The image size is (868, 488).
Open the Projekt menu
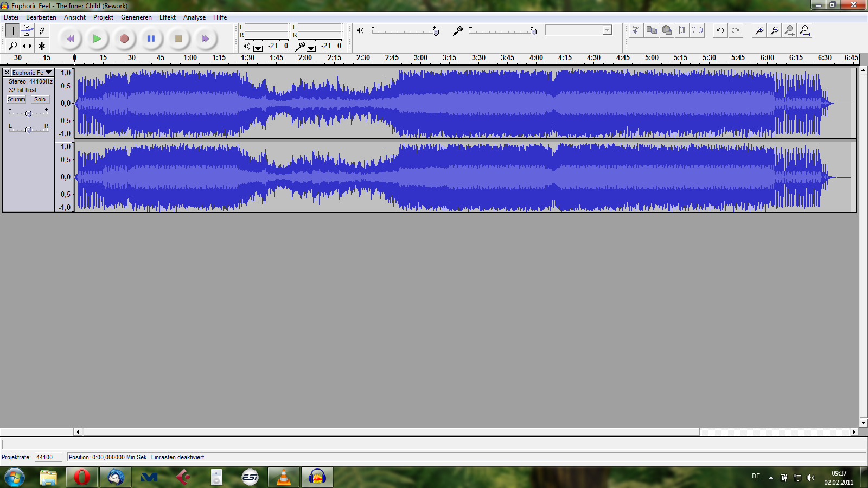click(x=103, y=17)
